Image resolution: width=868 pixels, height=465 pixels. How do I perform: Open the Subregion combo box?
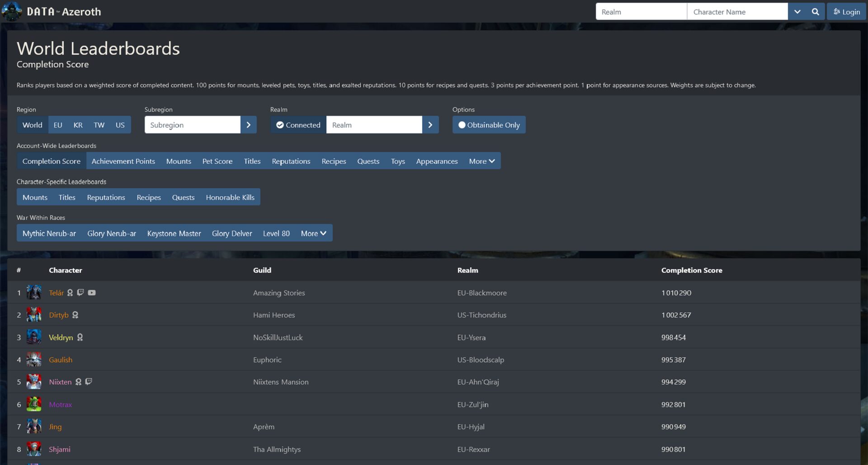[x=193, y=125]
